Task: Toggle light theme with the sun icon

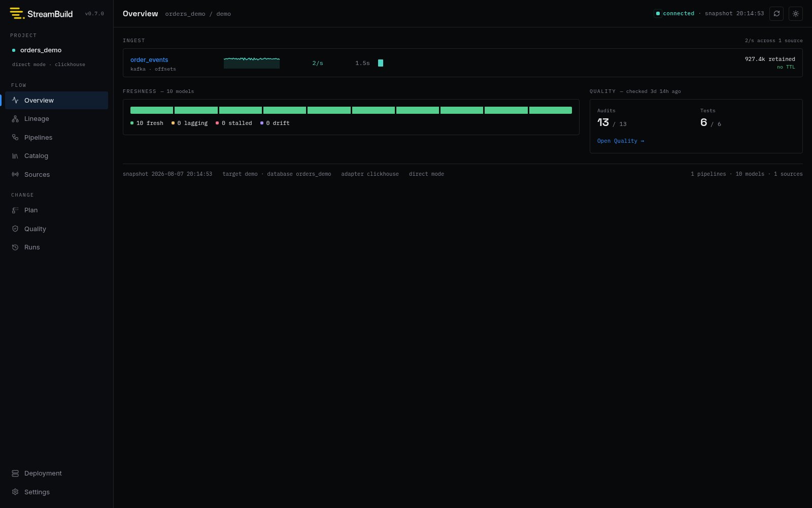Action: tap(796, 14)
